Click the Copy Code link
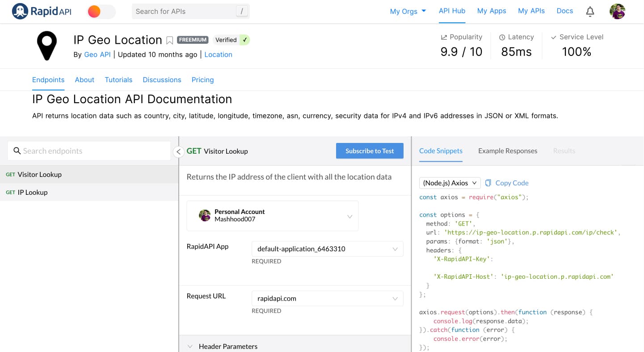This screenshot has width=644, height=352. (512, 183)
